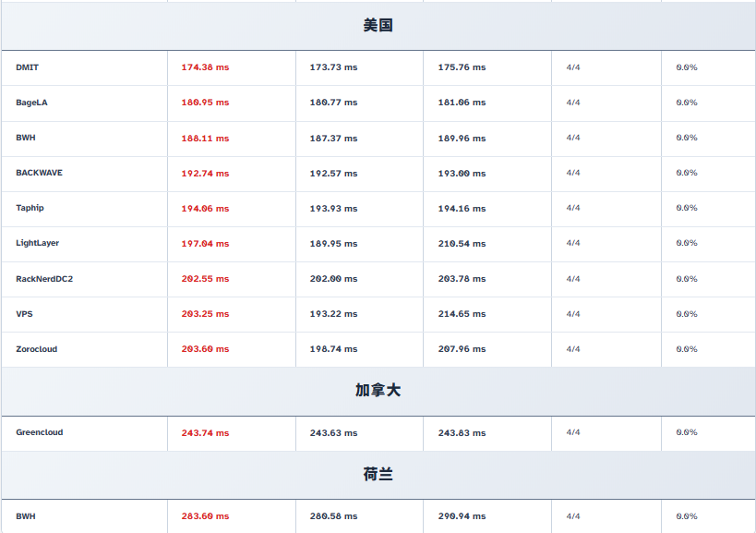The height and width of the screenshot is (533, 756).
Task: Click the 4/4 count in DMIT row
Action: (573, 67)
